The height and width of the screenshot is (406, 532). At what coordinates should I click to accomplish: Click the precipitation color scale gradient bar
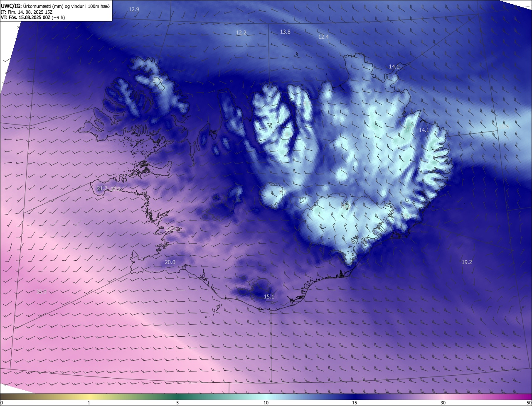point(266,396)
